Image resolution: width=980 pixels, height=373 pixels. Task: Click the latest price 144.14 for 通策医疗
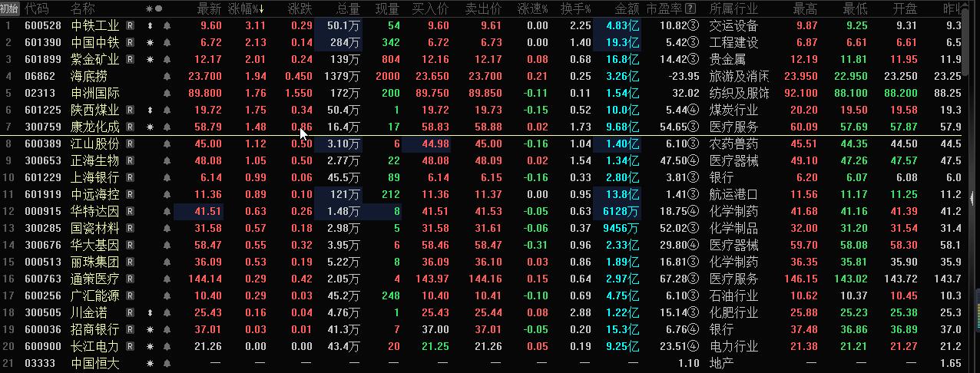(204, 279)
